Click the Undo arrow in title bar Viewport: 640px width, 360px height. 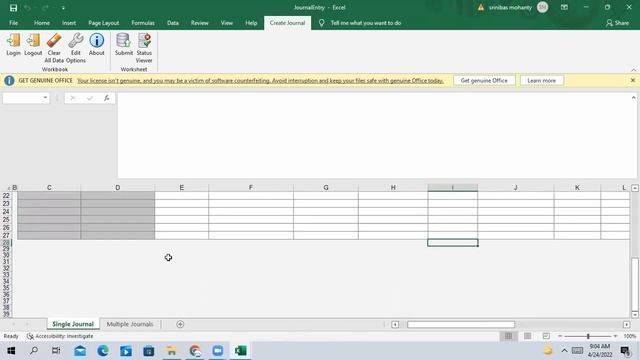coord(27,8)
